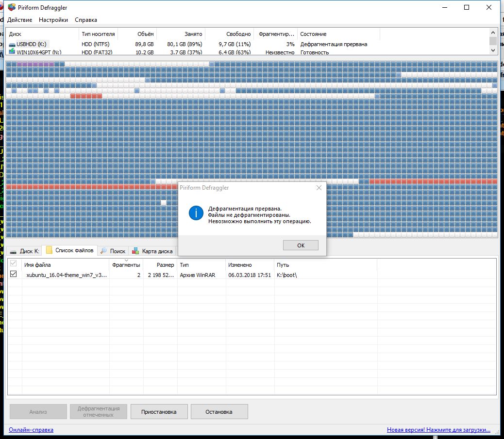The image size is (504, 439).
Task: Click Дефрагментация отмеченных button
Action: (x=99, y=412)
